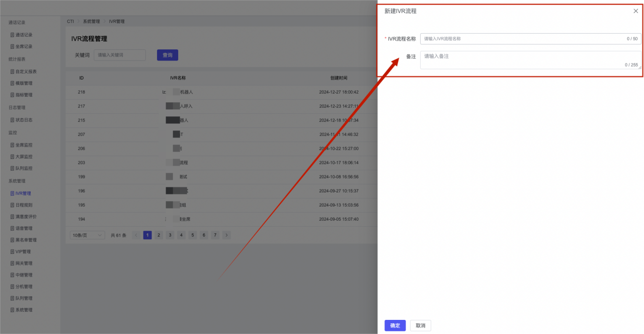644x334 pixels.
Task: Focus the 关键词 keyword input
Action: [120, 55]
